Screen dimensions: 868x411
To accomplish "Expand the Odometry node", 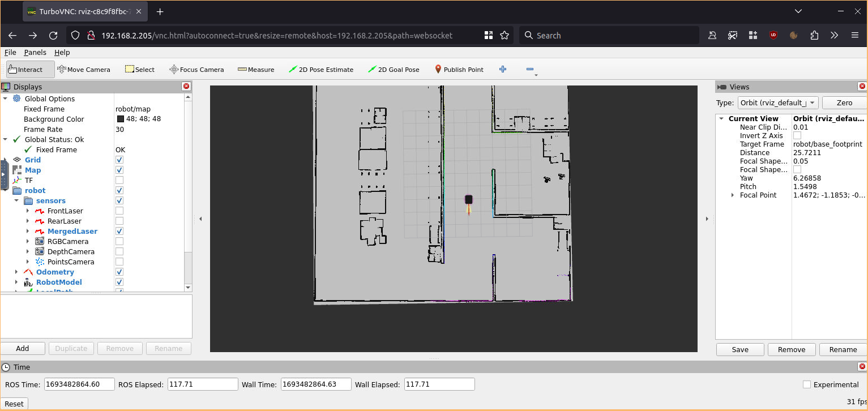I will (x=16, y=272).
